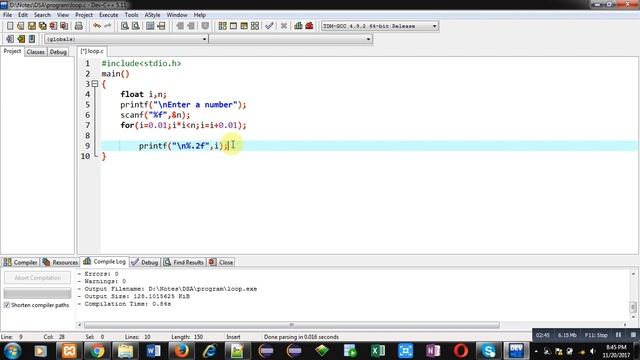Click the Redo toolbar icon
640x360 pixels.
click(x=108, y=26)
